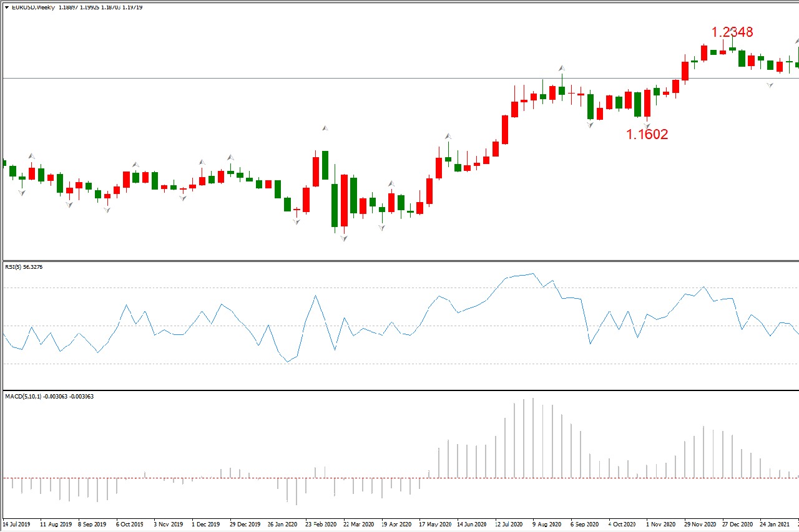Click the down fractal arrow below September 2020 low
Viewport: 799px width, 532px height.
pyautogui.click(x=590, y=125)
